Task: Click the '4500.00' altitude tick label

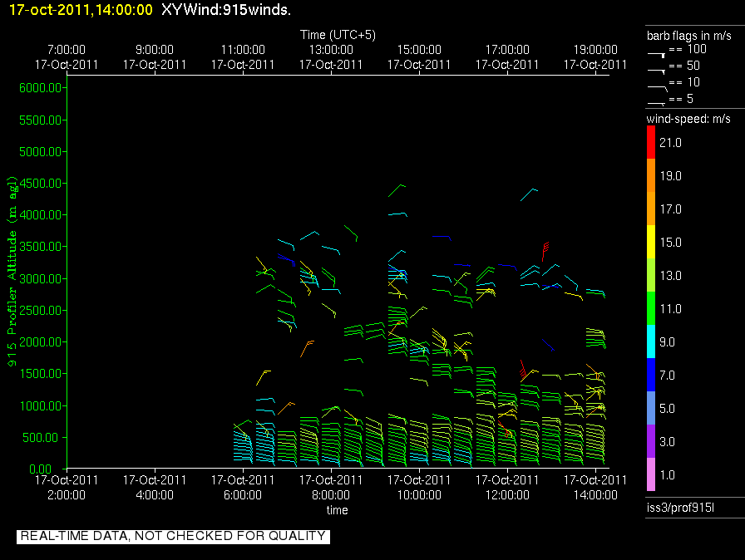Action: coord(41,183)
